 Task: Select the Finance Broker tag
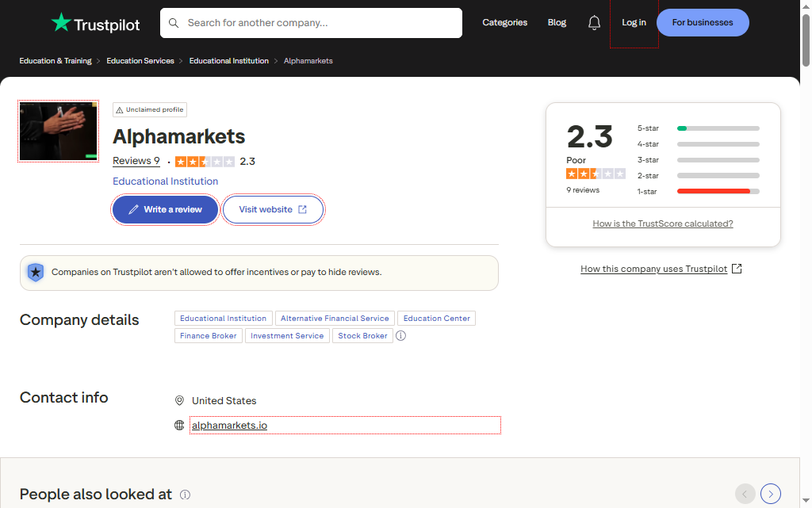click(x=209, y=336)
